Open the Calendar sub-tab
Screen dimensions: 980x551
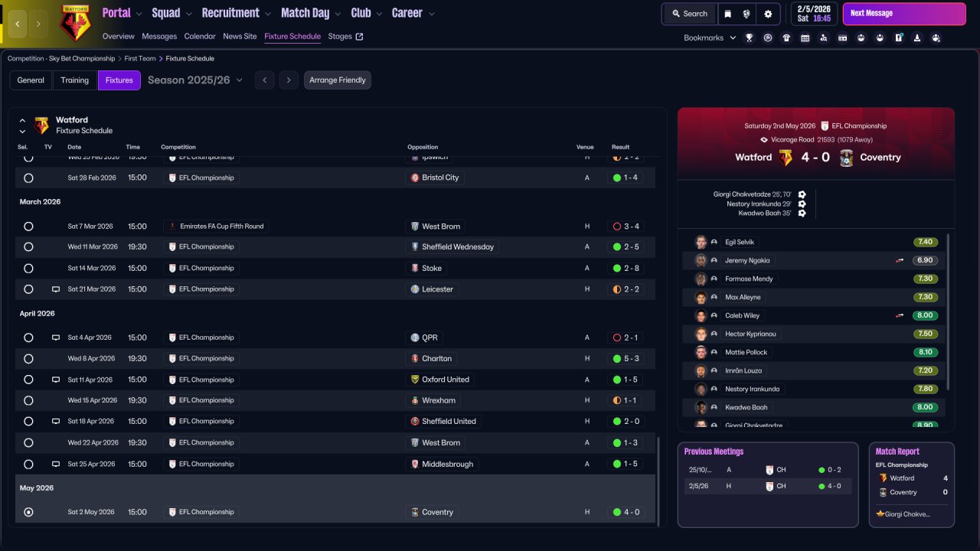200,36
